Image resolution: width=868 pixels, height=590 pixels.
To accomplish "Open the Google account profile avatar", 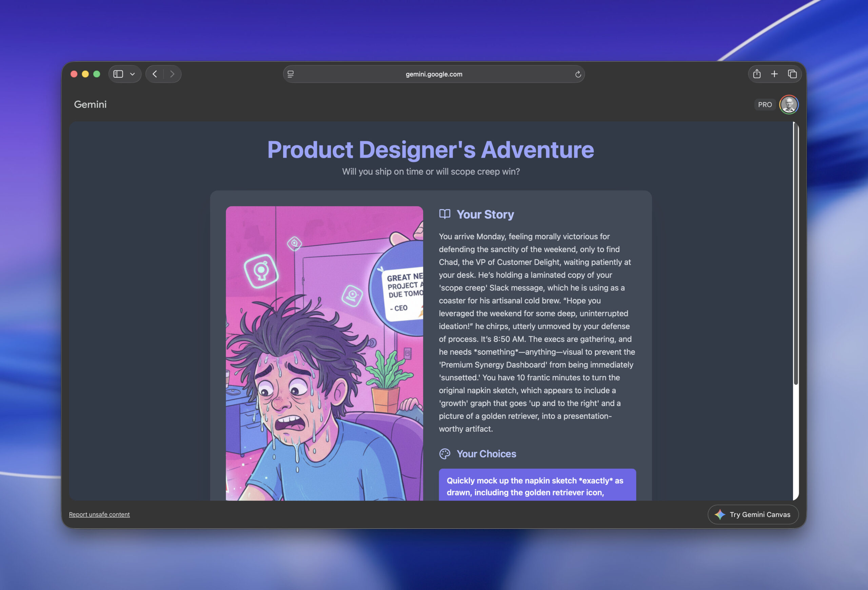I will pos(788,104).
